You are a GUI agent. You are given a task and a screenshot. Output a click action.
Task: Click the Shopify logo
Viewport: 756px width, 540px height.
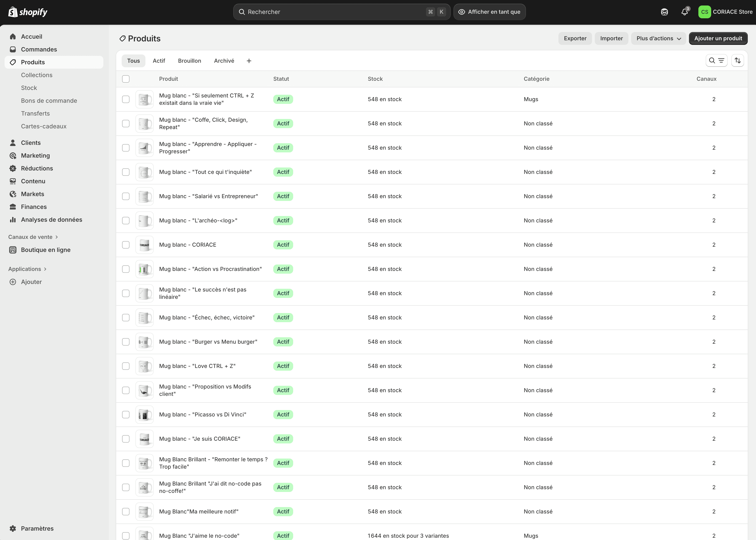(x=28, y=12)
